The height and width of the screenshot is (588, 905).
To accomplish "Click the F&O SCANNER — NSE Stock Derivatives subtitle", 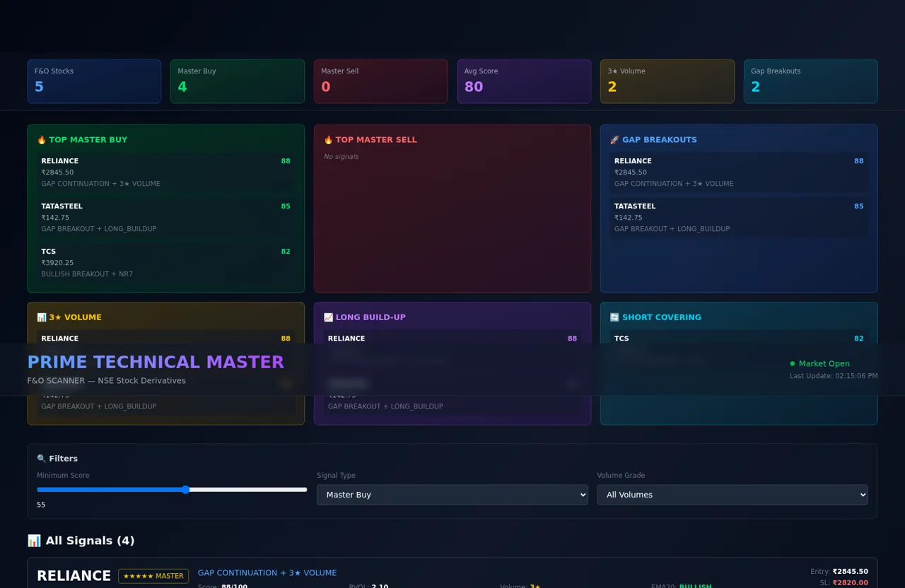I will click(107, 381).
